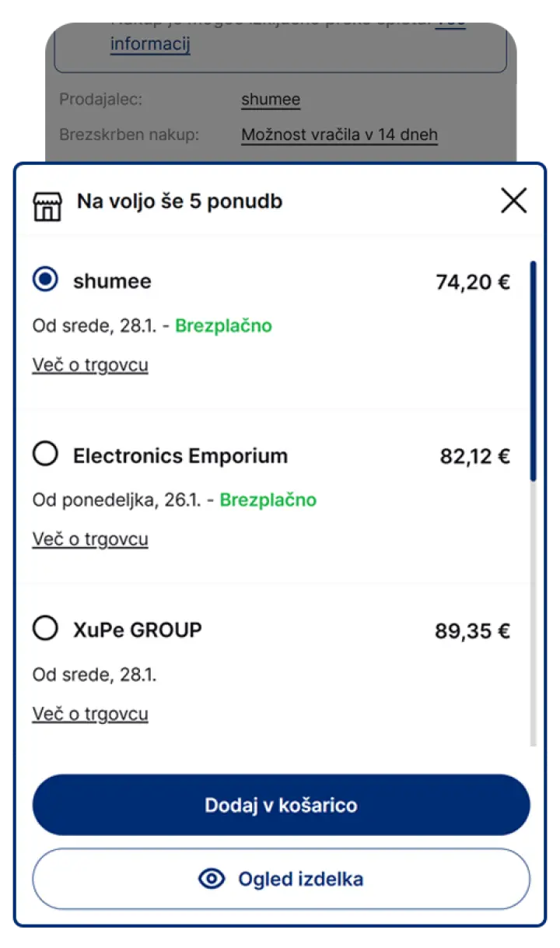Click the green Brezplačno label under shumee
This screenshot has height=948, width=560.
pyautogui.click(x=223, y=325)
